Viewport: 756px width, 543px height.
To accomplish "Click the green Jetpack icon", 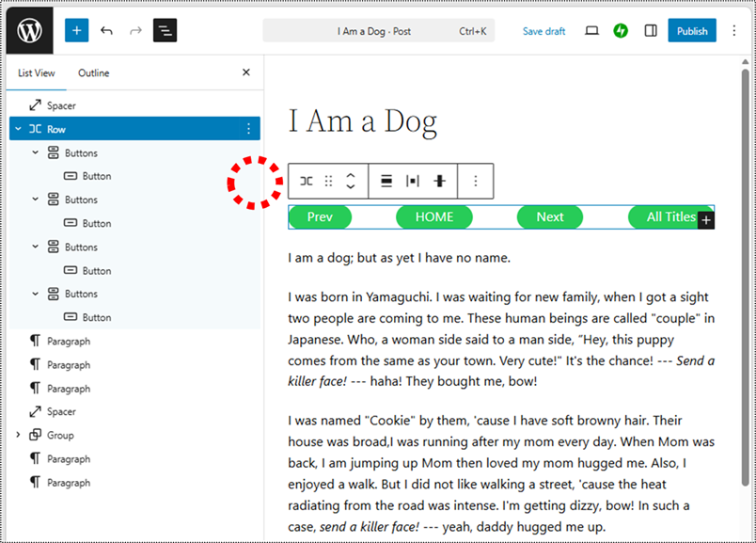I will pos(621,31).
